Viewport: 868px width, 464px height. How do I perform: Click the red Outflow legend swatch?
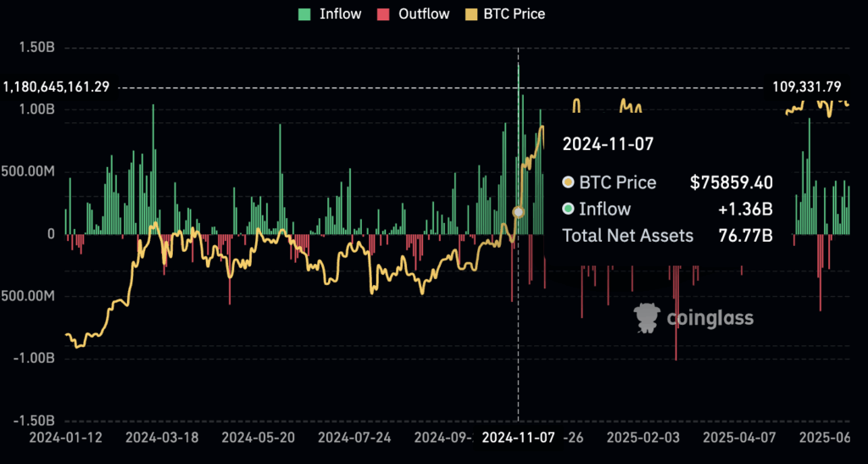pyautogui.click(x=385, y=14)
